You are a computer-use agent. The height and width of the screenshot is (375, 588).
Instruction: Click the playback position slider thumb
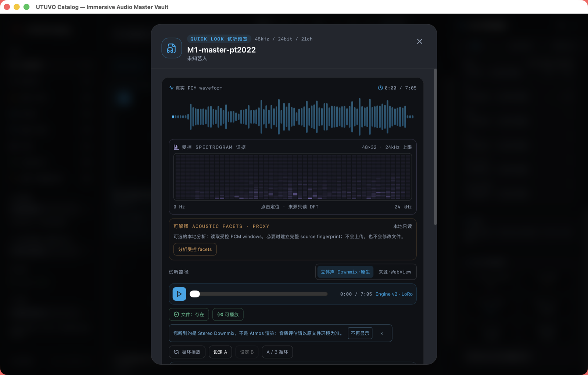click(195, 294)
